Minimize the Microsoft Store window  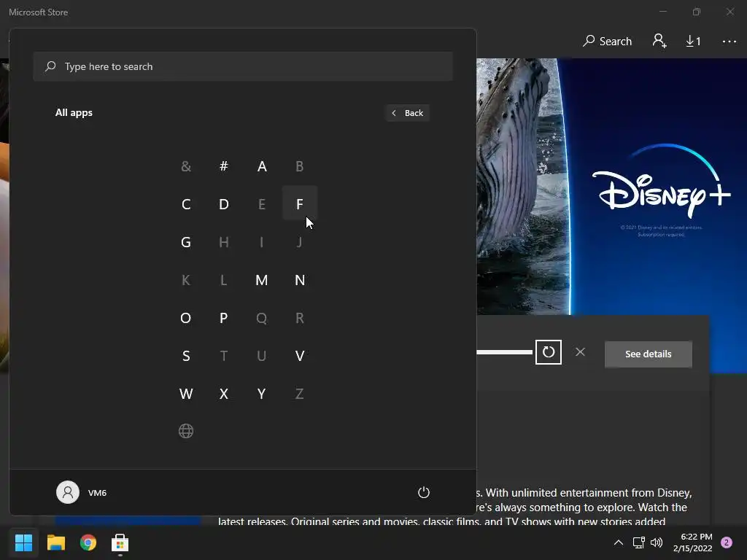[662, 12]
